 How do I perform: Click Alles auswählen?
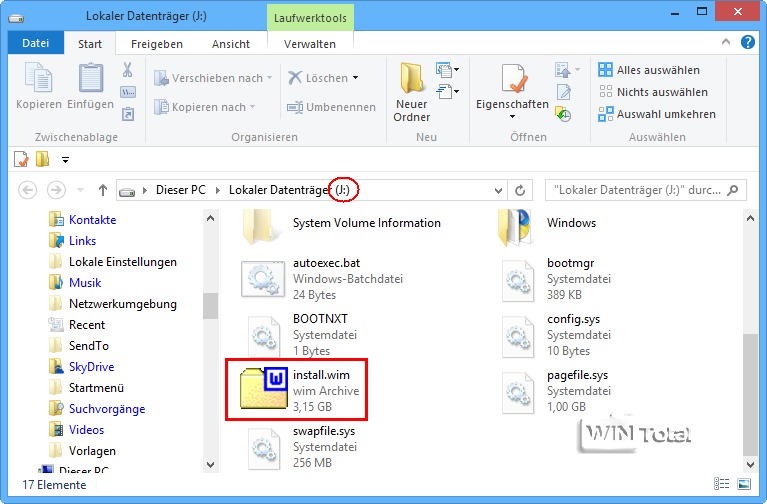[x=649, y=70]
